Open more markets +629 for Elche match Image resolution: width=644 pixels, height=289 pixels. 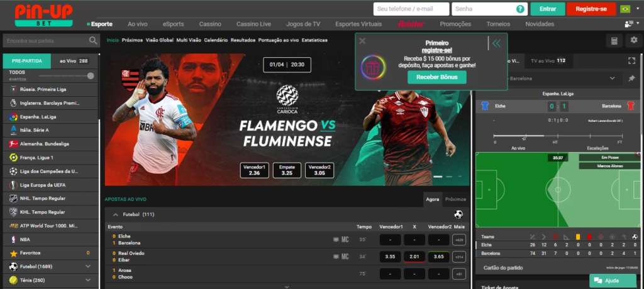tap(458, 240)
